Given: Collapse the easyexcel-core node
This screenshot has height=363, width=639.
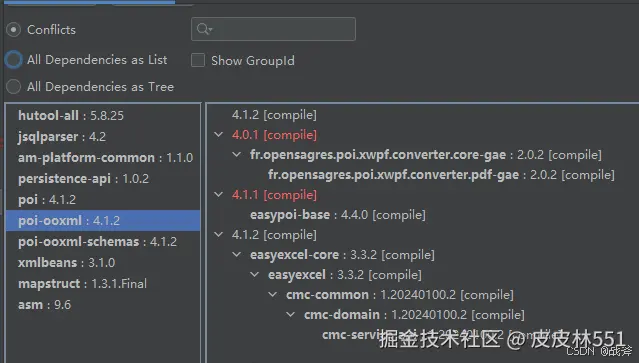Looking at the screenshot, I should (x=237, y=254).
